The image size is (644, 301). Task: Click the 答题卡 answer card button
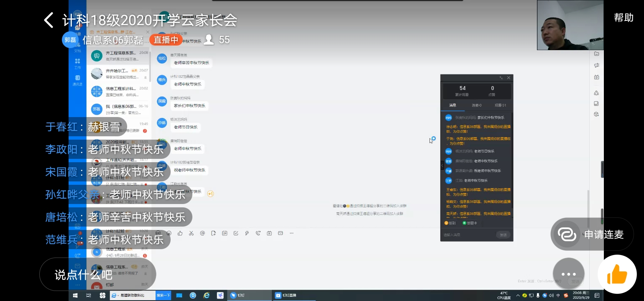(470, 223)
